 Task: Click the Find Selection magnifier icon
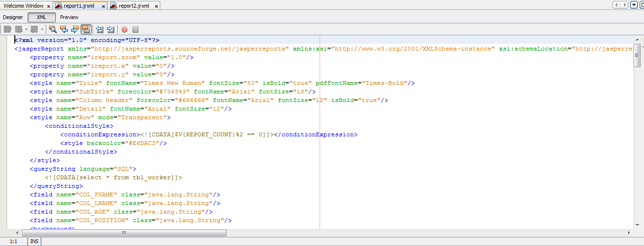coord(53,30)
